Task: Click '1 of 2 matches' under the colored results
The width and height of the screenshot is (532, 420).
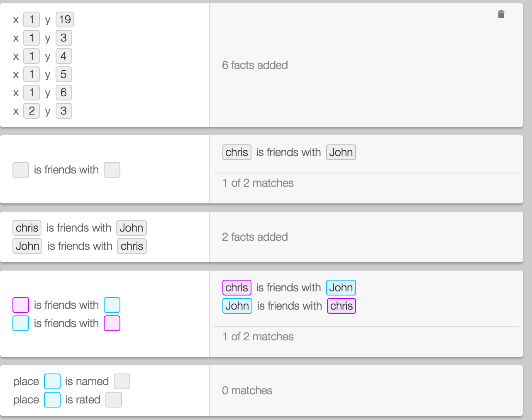Action: [x=258, y=337]
